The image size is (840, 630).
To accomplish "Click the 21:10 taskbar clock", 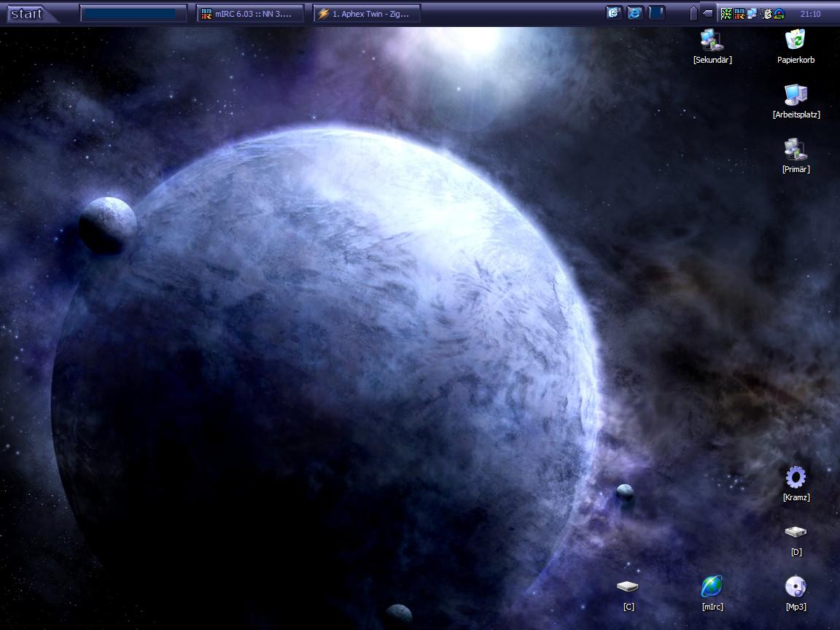I will click(x=810, y=13).
